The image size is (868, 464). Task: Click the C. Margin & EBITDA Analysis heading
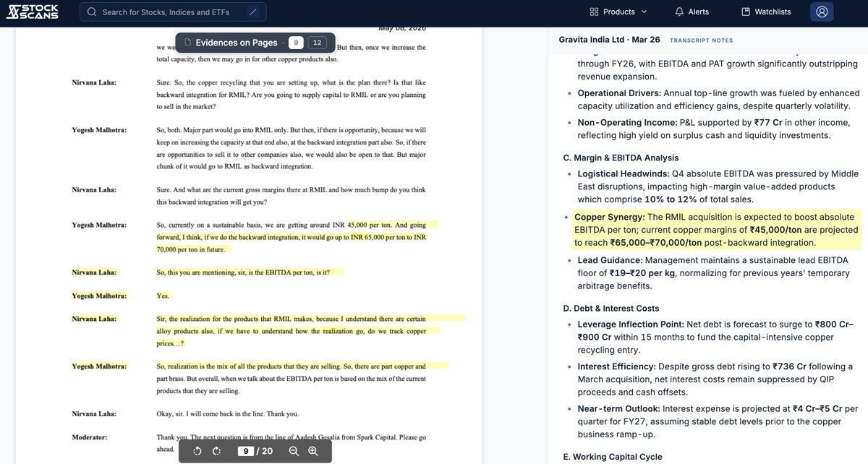pos(621,157)
